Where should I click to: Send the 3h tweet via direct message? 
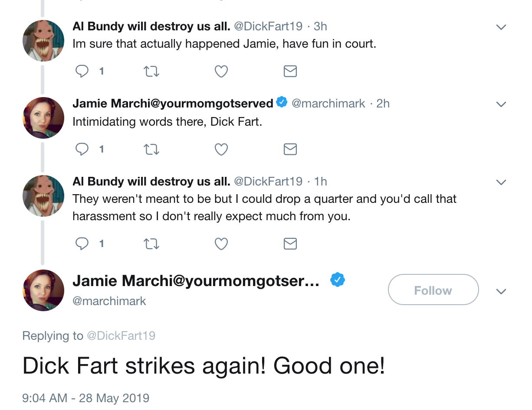(x=290, y=71)
